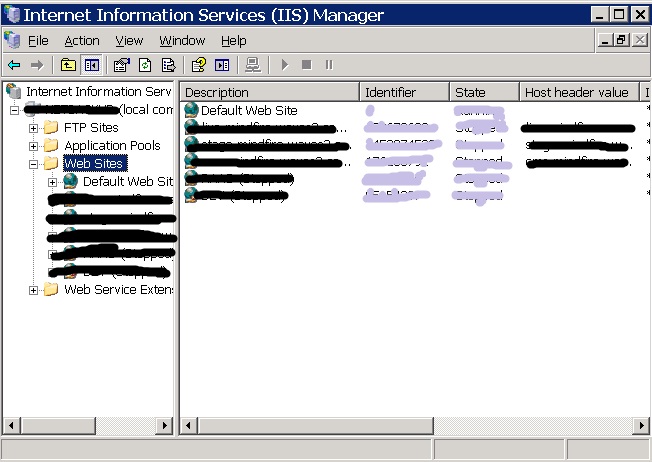Click the Connect to computer toolbar icon

tap(253, 65)
